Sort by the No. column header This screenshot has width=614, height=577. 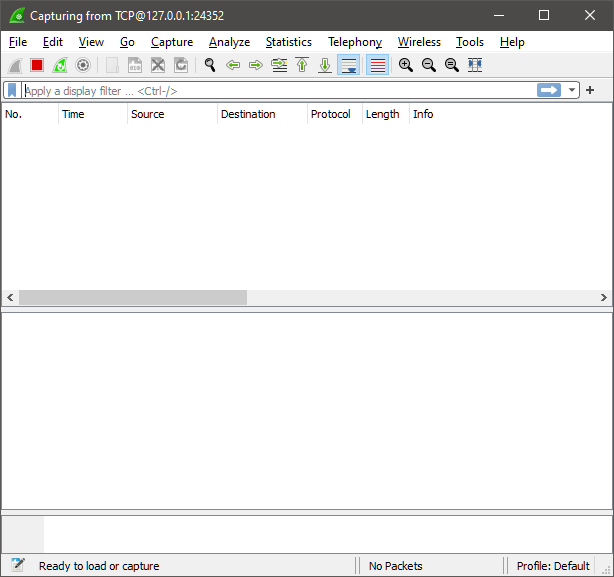point(30,114)
